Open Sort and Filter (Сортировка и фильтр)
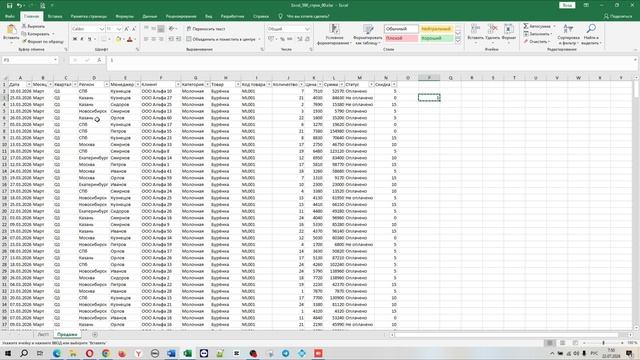This screenshot has width=640, height=360. [568, 34]
